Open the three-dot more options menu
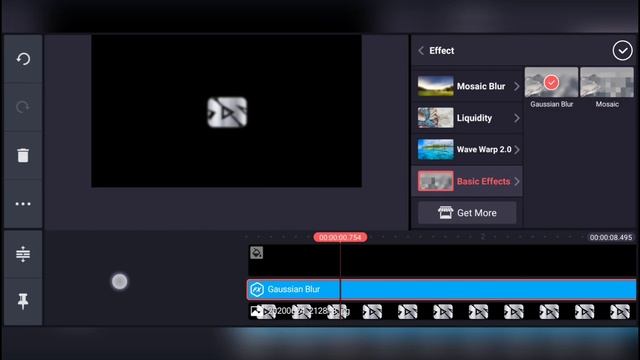Screen dimensions: 640x360 coord(23,204)
